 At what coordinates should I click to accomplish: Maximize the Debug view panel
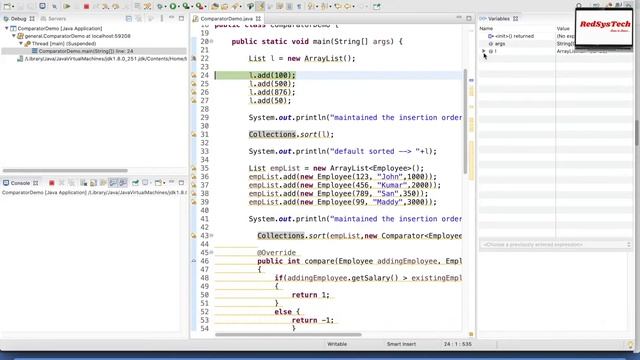tap(182, 18)
